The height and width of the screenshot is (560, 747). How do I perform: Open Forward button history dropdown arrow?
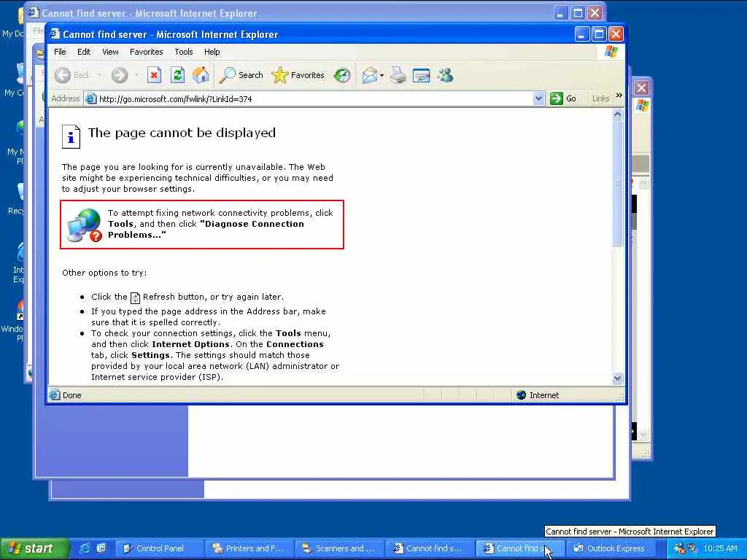click(x=136, y=75)
